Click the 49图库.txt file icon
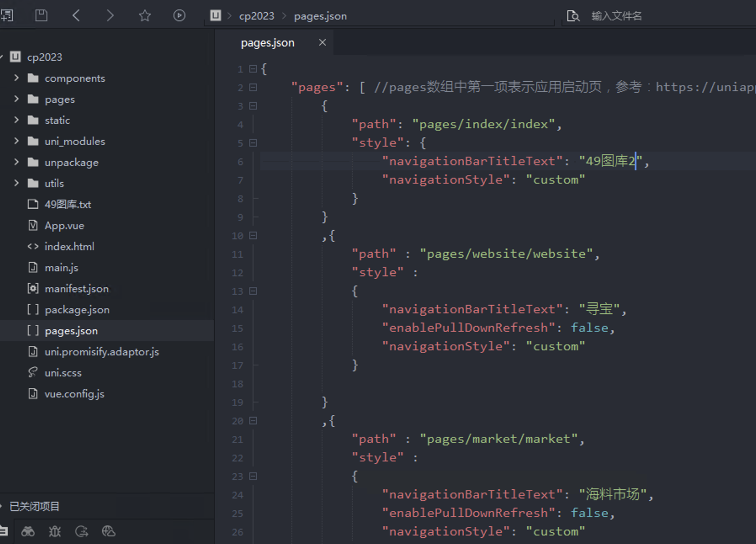 (33, 204)
